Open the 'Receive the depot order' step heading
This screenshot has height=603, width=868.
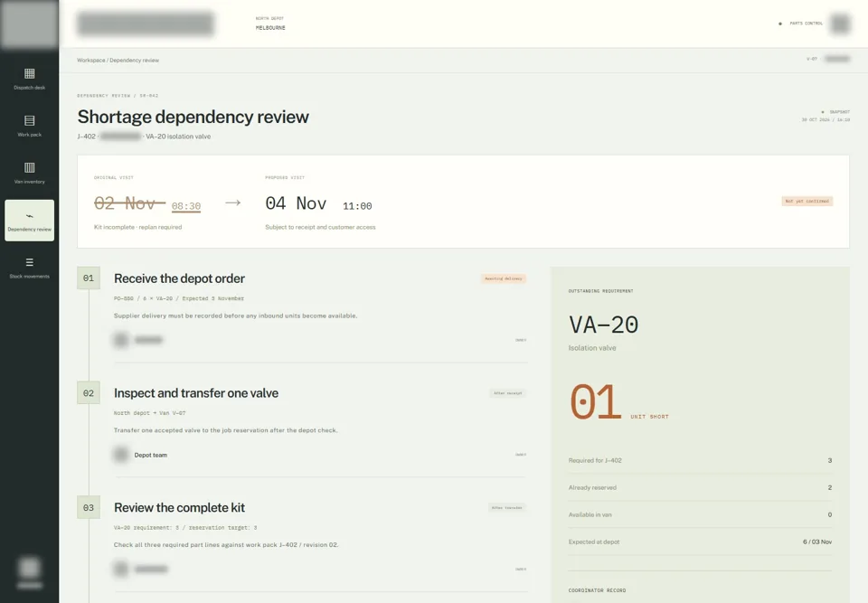[x=179, y=278]
